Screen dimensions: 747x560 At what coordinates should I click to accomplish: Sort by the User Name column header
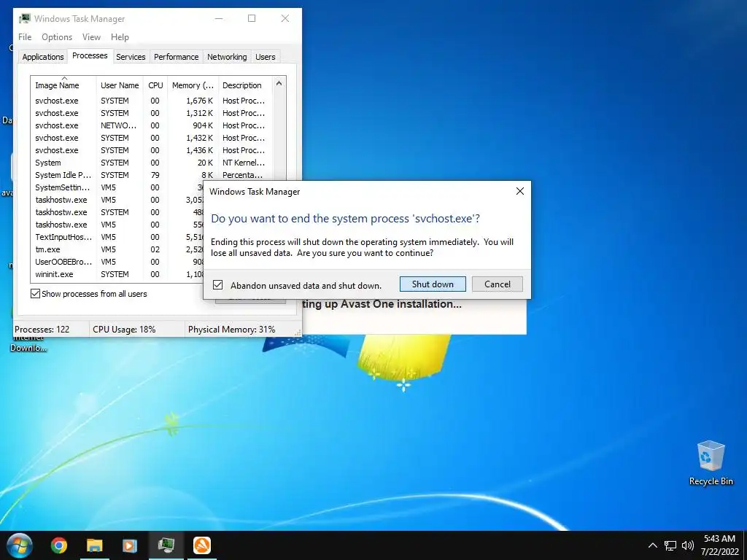click(120, 85)
